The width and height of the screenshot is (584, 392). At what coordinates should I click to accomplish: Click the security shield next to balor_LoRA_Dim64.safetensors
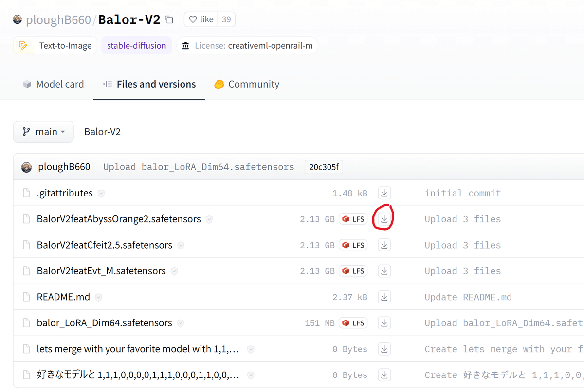181,323
